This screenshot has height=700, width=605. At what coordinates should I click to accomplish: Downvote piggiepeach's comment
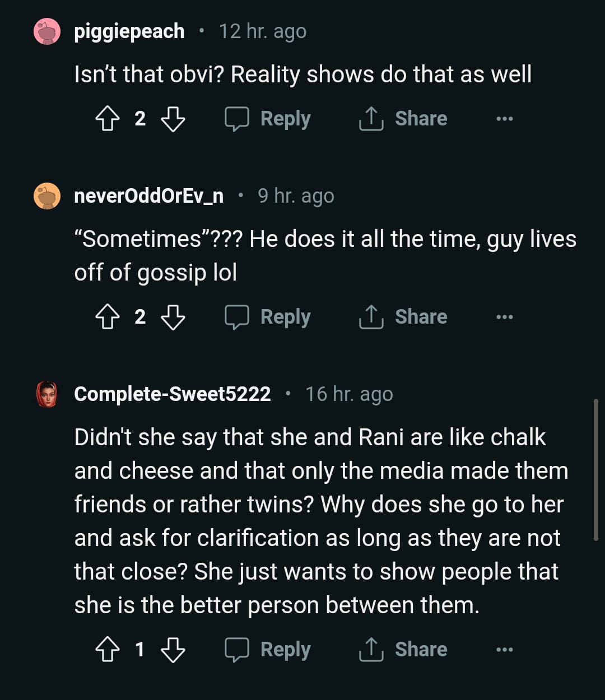tap(173, 119)
